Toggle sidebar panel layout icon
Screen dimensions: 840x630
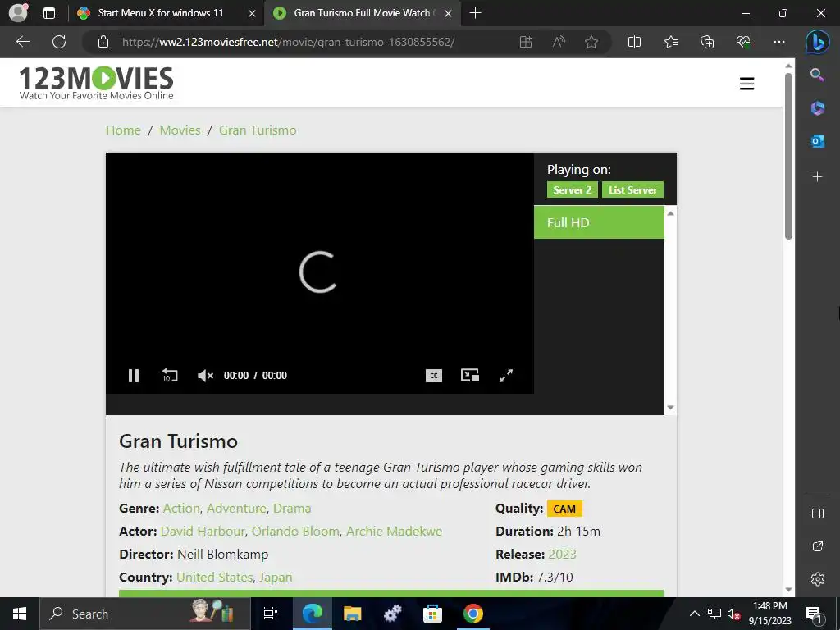[x=818, y=514]
